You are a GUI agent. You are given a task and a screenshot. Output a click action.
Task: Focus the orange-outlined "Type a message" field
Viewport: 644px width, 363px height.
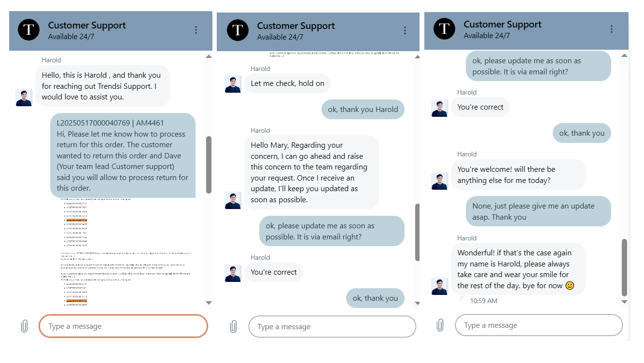coord(123,326)
